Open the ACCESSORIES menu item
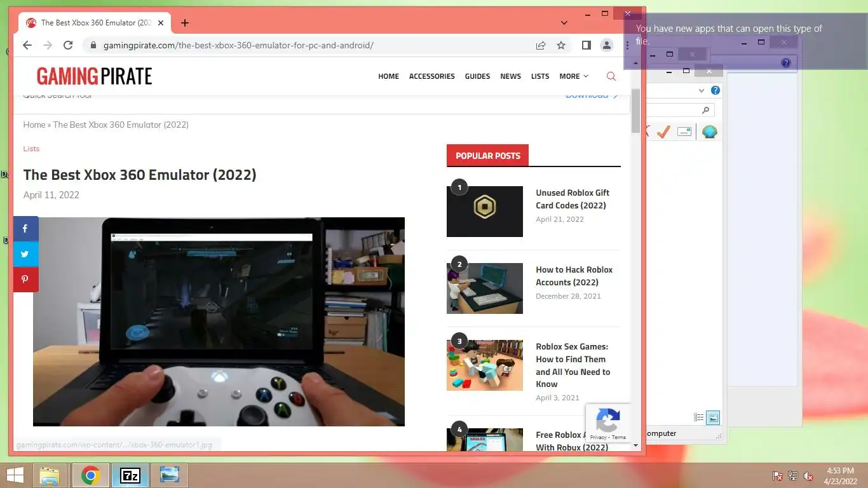Viewport: 868px width, 488px height. tap(432, 76)
